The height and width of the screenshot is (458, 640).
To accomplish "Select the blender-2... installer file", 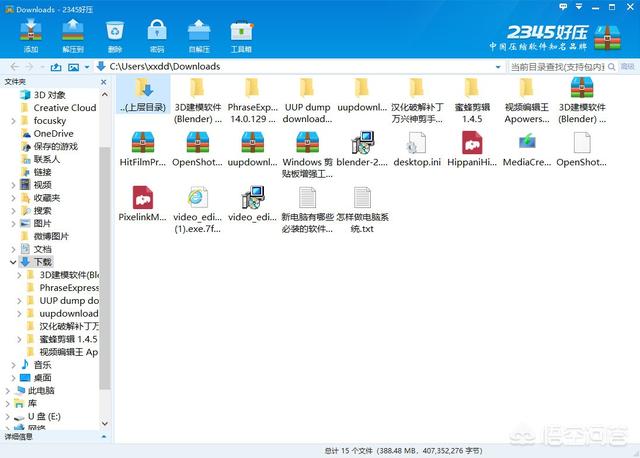I will [x=362, y=149].
